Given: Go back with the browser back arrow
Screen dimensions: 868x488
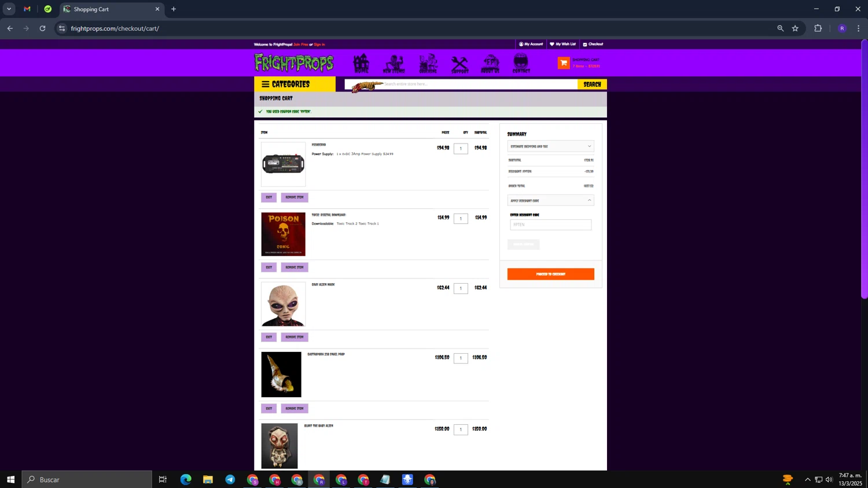Looking at the screenshot, I should coord(10,28).
